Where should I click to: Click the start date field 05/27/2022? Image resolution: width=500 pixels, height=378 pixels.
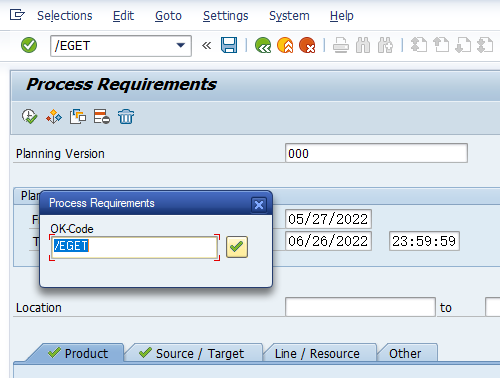[328, 219]
